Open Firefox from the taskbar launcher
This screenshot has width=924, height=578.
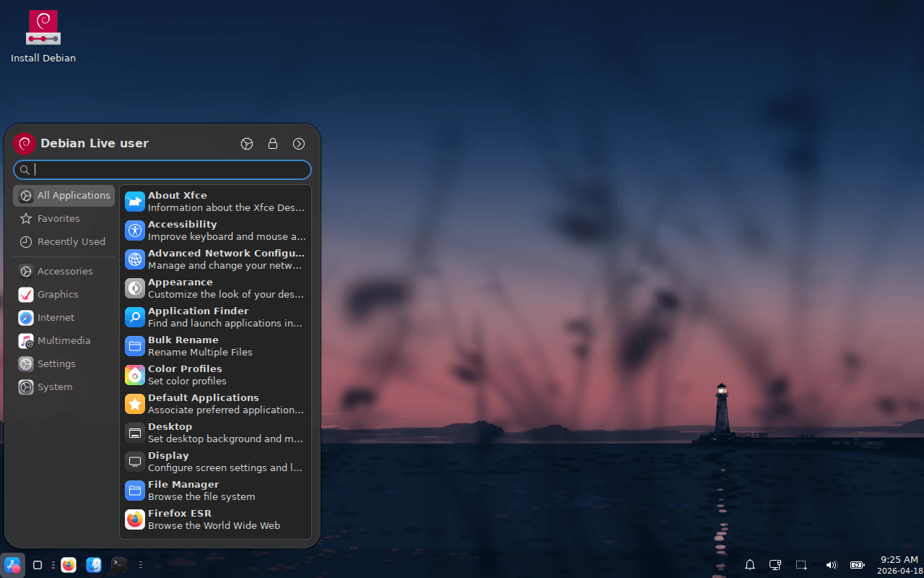tap(69, 565)
